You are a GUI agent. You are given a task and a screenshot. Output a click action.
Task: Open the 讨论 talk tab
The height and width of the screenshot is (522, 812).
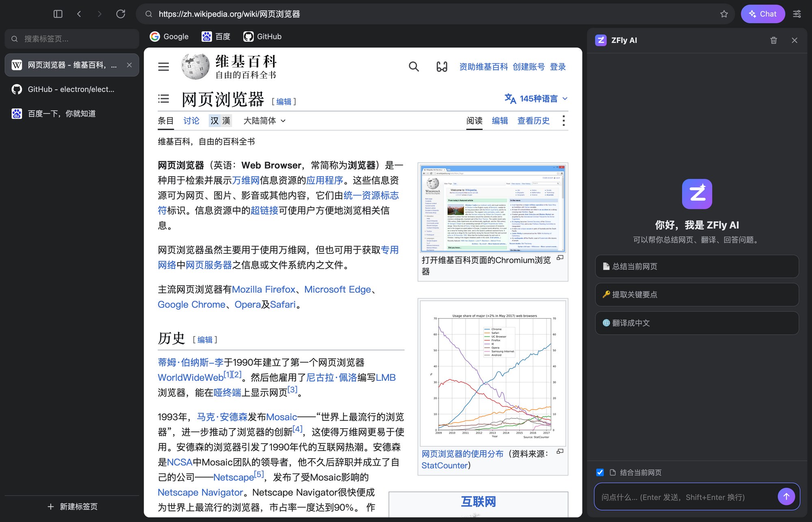[x=191, y=121]
